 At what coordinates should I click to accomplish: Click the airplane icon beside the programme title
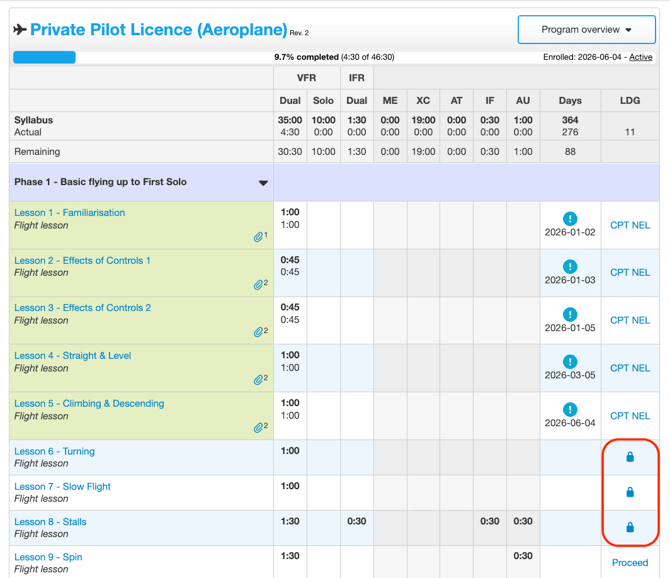point(20,29)
